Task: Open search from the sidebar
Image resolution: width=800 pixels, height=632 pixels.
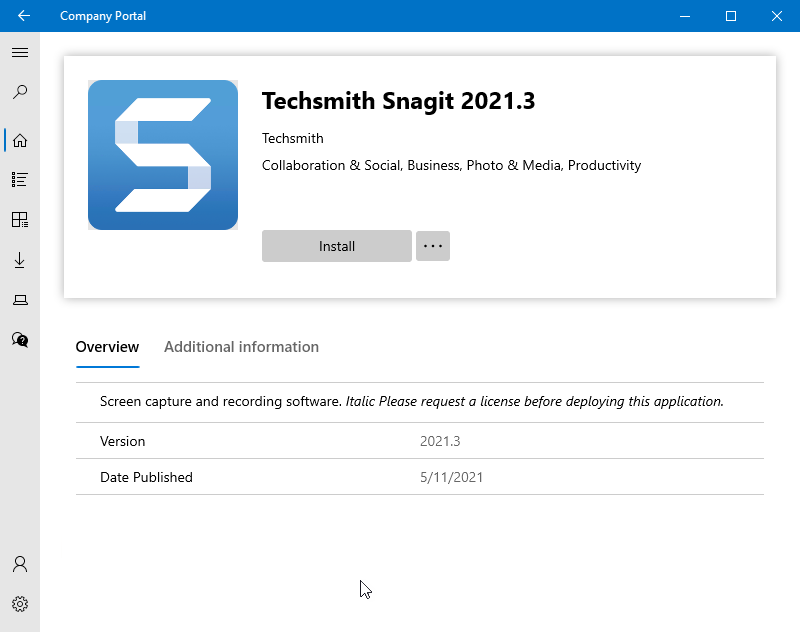Action: tap(20, 93)
